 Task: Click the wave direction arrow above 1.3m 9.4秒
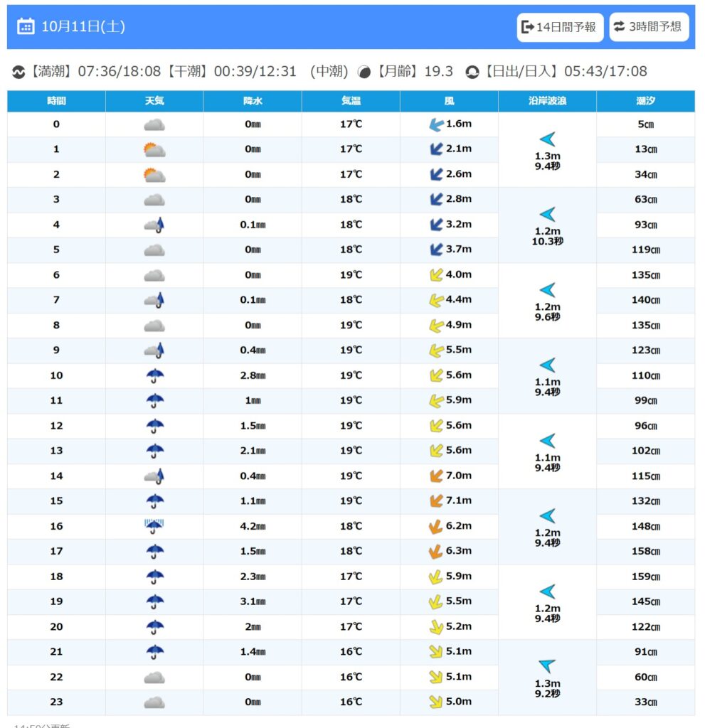[548, 139]
